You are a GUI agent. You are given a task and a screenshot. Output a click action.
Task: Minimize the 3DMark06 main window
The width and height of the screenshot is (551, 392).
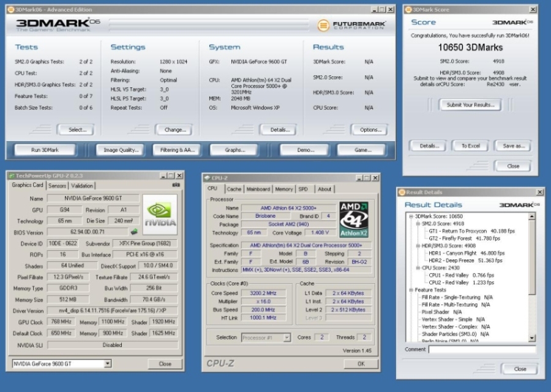coord(374,9)
